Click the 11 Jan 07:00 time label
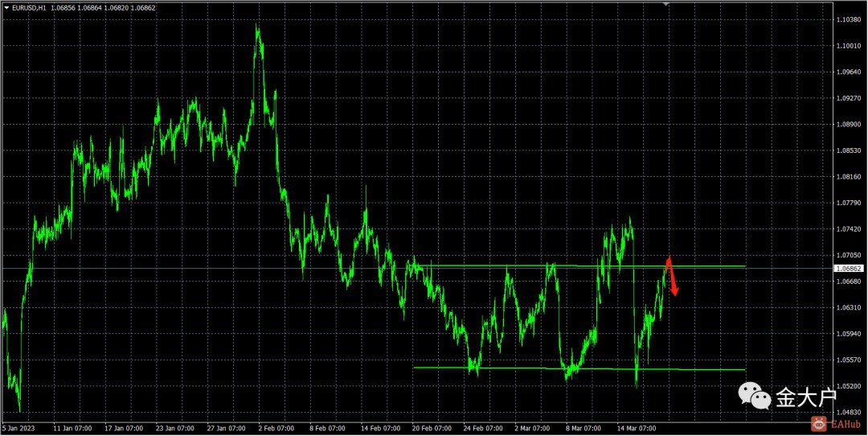The image size is (868, 436). [74, 428]
